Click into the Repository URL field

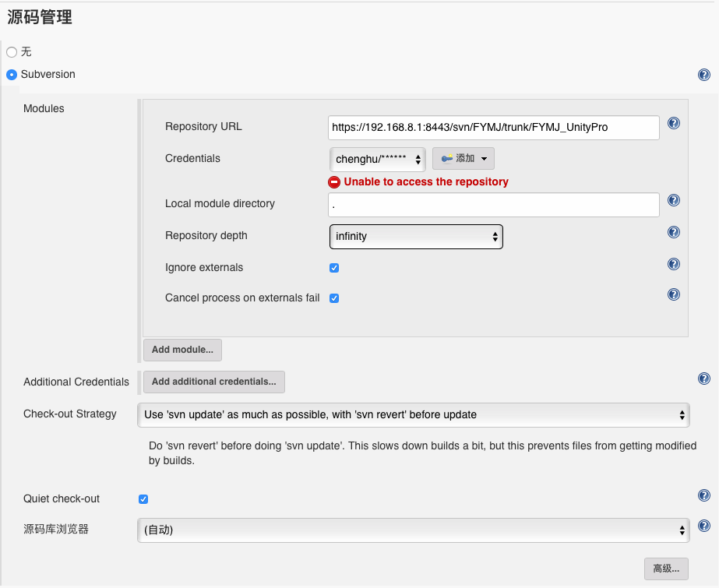[x=493, y=127]
